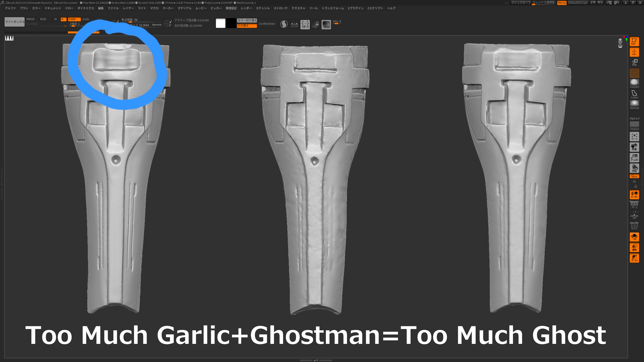This screenshot has height=362, width=644.
Task: Click the orange swap (入れ替え) button
Action: [247, 26]
